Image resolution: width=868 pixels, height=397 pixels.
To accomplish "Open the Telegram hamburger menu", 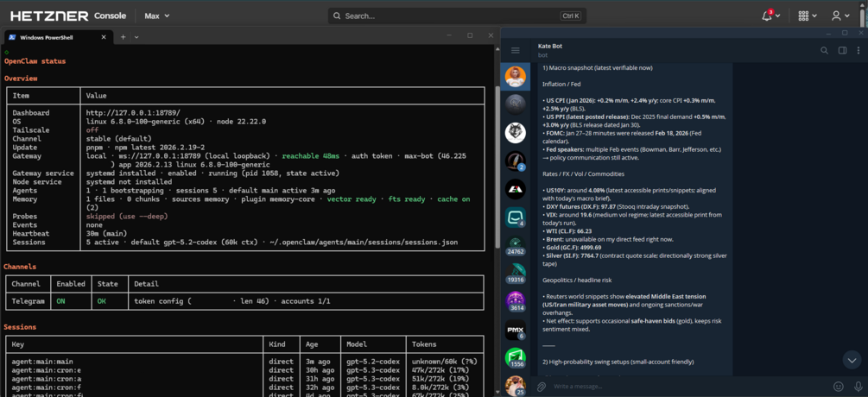I will coord(516,50).
